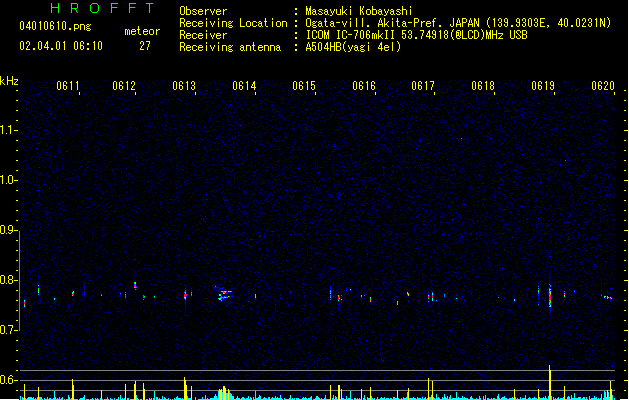Click the kHz axis unit label
This screenshot has width=629, height=400.
coord(9,81)
